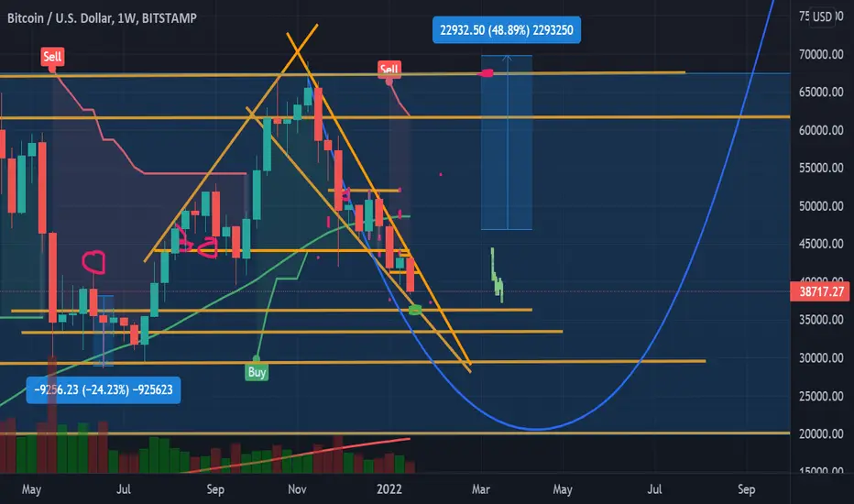Select the blue parabolic curve at its bottom
This screenshot has width=854, height=504.
coord(536,430)
